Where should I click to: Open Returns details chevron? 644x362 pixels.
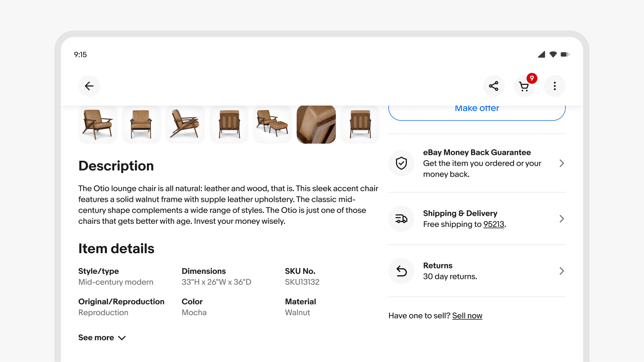tap(562, 271)
